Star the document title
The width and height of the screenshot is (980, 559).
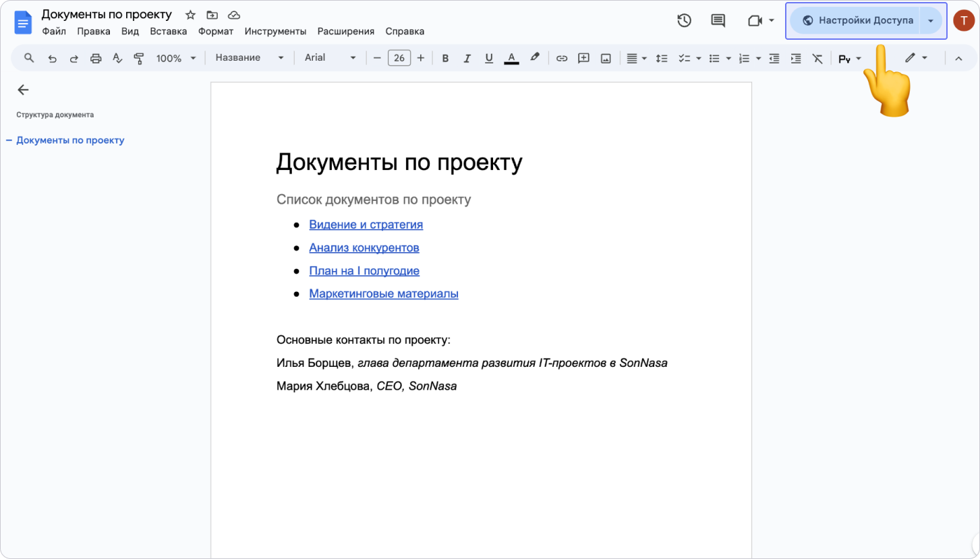[190, 15]
